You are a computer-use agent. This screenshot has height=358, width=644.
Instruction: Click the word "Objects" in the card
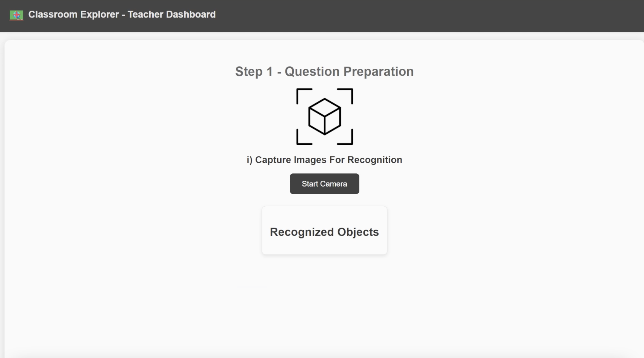pos(358,232)
